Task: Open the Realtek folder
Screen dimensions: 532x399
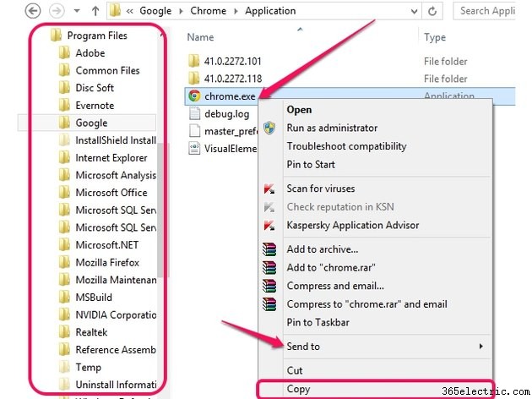Action: pos(91,332)
